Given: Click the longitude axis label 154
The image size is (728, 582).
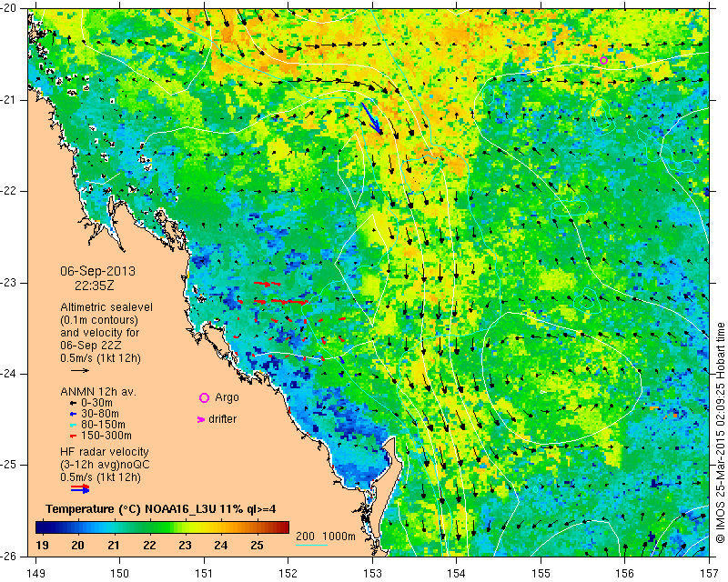Looking at the screenshot, I should [457, 575].
